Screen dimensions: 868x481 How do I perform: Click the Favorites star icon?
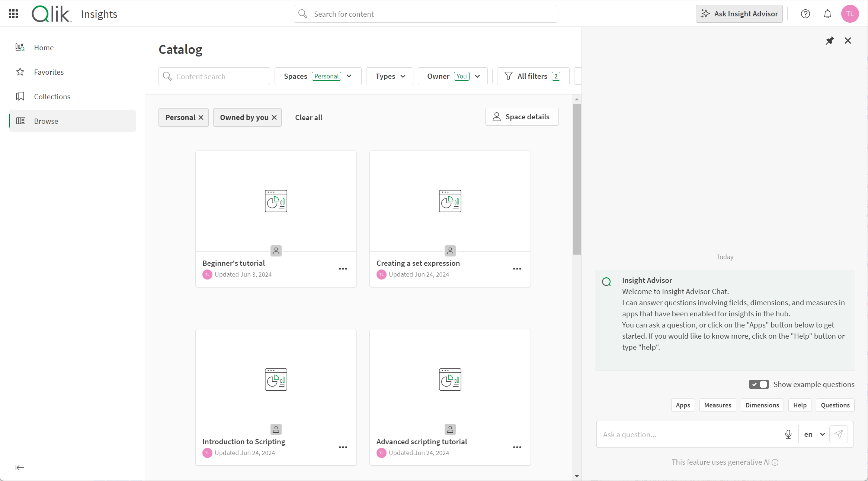pos(20,72)
